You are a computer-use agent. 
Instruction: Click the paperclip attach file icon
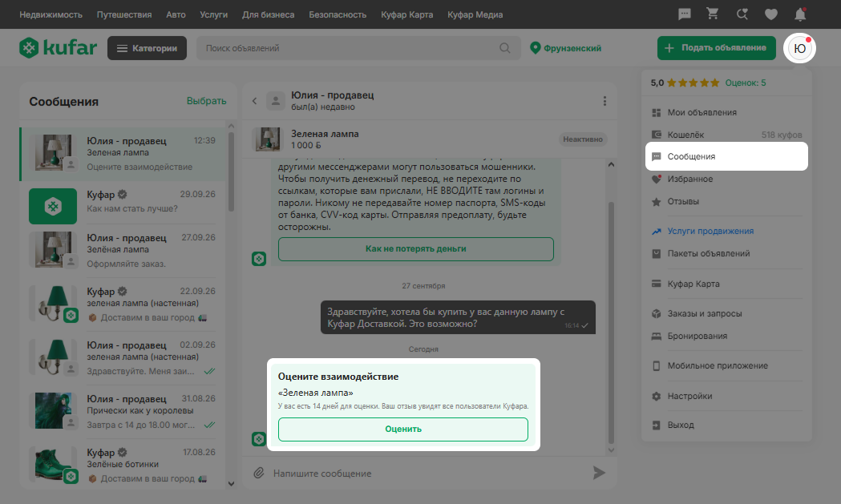tap(259, 473)
